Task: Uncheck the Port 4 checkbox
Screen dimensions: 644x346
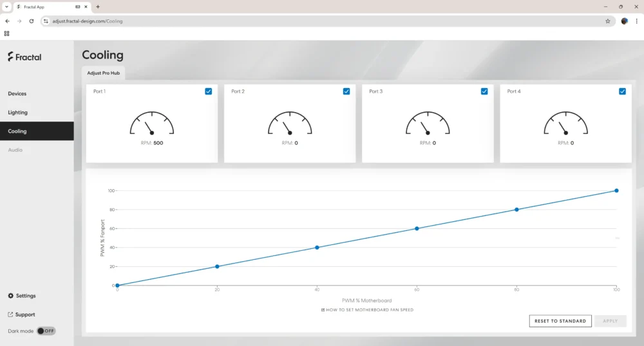Action: click(623, 91)
